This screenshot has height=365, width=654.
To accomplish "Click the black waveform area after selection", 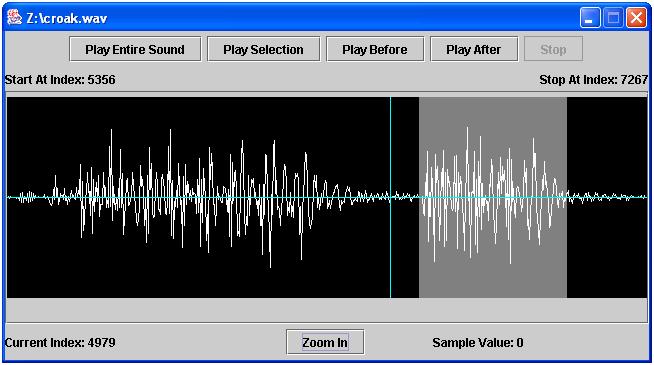I will coord(607,250).
